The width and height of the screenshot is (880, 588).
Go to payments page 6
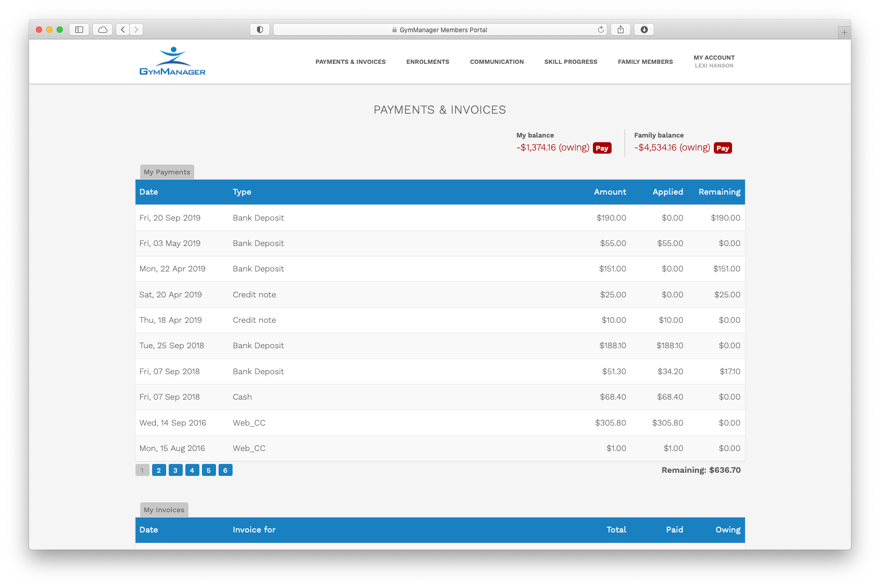coord(225,470)
